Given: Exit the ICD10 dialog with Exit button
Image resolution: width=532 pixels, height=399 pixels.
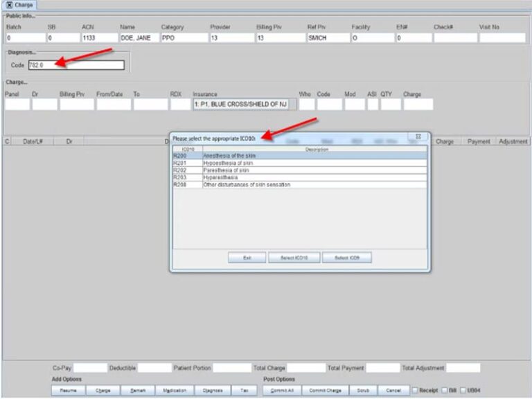Looking at the screenshot, I should pyautogui.click(x=247, y=258).
